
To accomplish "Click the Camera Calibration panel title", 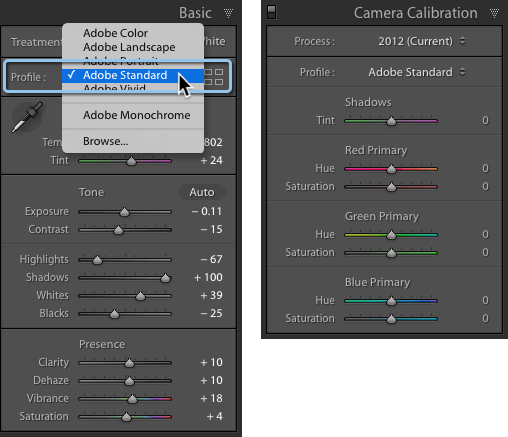I will coord(416,13).
